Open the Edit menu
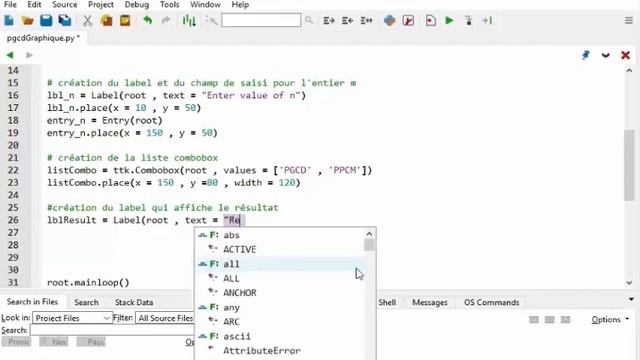This screenshot has height=360, width=640. pyautogui.click(x=34, y=5)
